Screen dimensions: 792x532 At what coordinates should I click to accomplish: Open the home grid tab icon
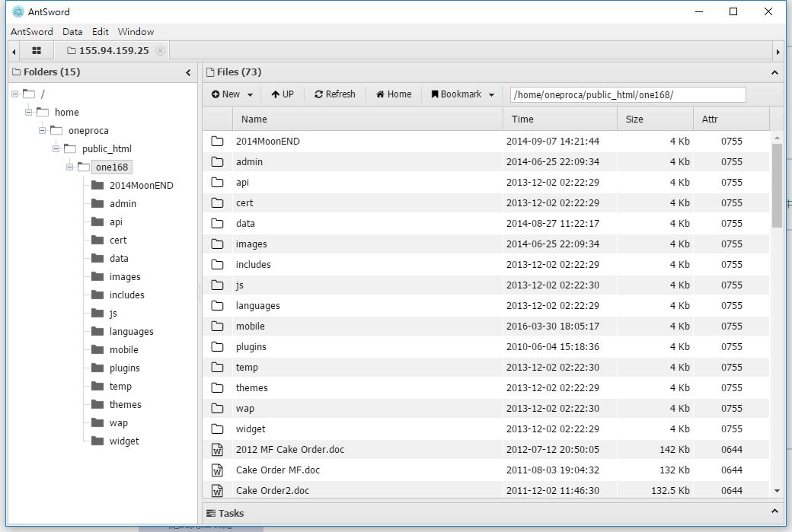pyautogui.click(x=37, y=50)
